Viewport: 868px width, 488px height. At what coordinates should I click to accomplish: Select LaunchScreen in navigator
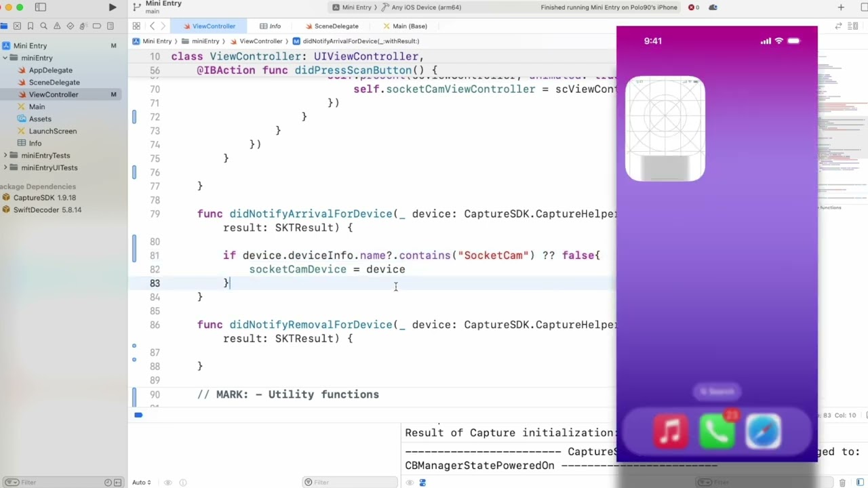click(x=52, y=131)
